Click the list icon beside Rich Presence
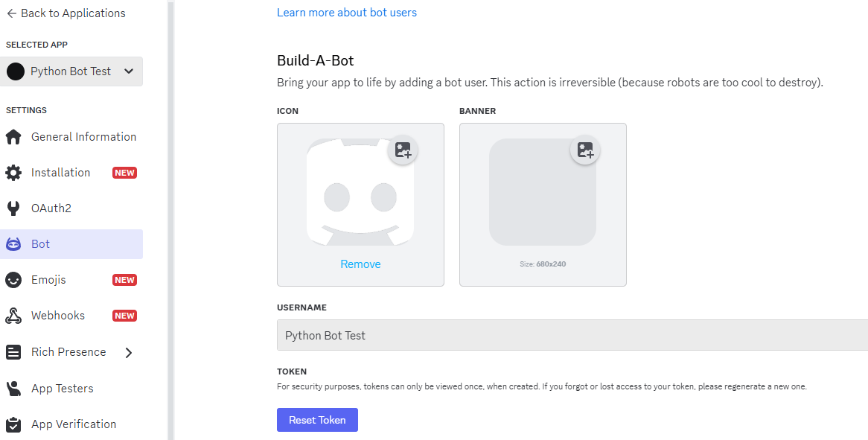The image size is (868, 440). 13,352
